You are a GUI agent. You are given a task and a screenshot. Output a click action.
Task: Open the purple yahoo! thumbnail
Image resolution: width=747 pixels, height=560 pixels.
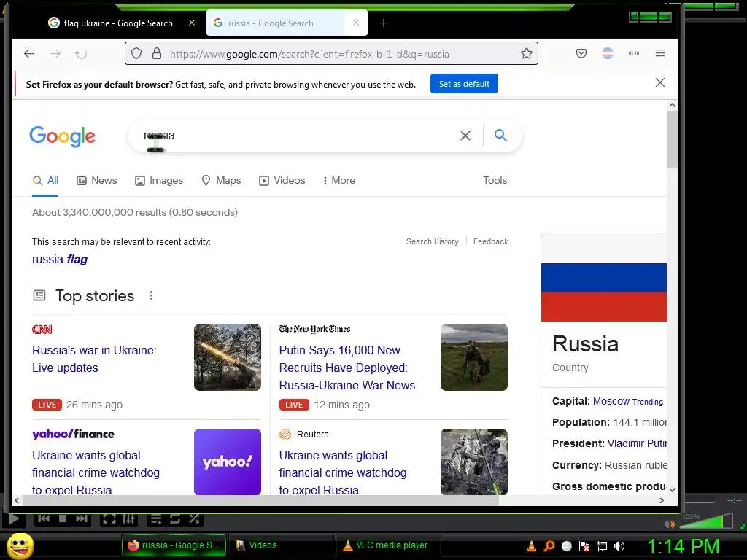click(228, 462)
